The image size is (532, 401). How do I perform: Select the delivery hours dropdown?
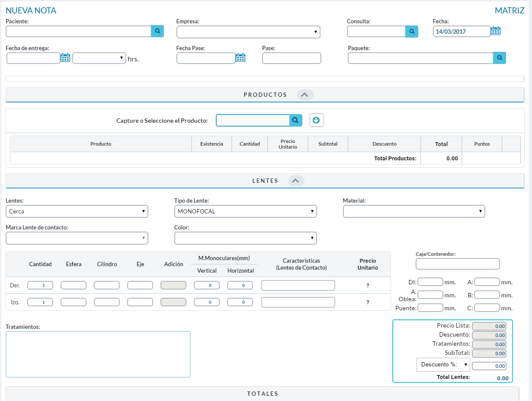[x=99, y=58]
